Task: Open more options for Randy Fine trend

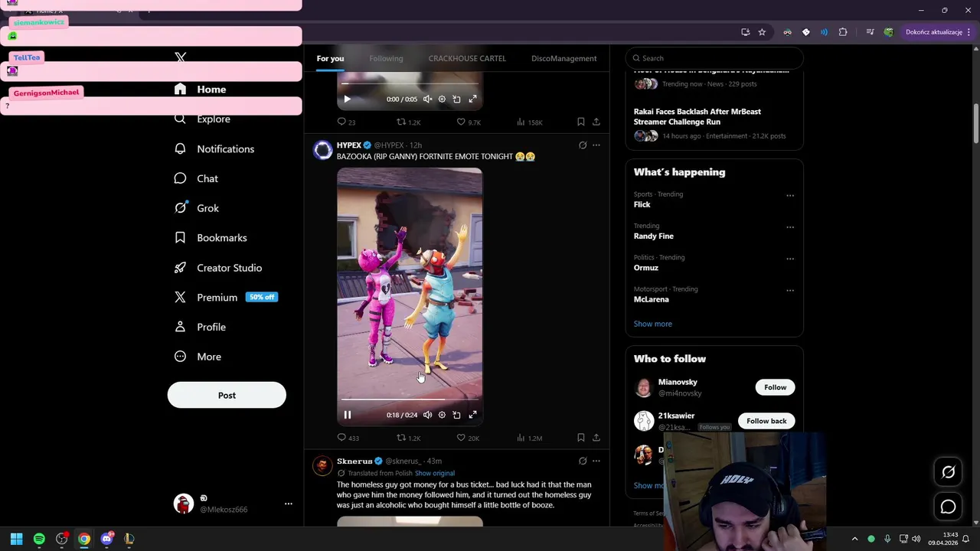Action: click(x=790, y=227)
